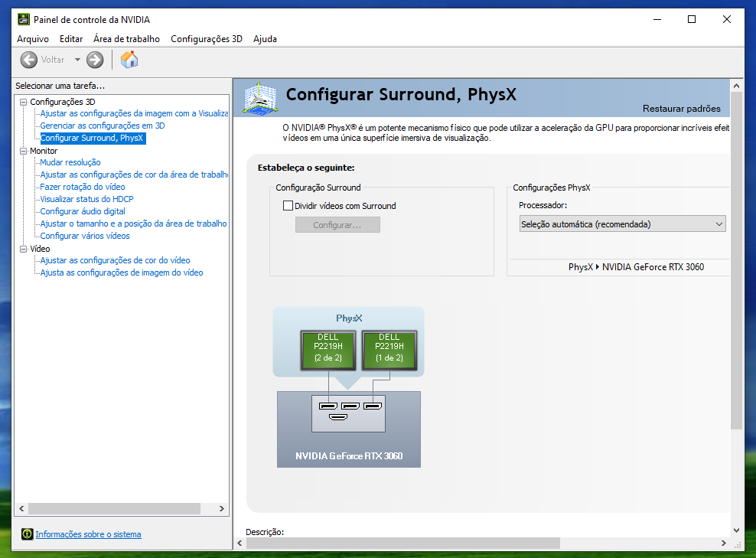Click the PhysX ▸ NVIDIA GeForce RTX 3060 text
This screenshot has width=756, height=558.
(636, 266)
